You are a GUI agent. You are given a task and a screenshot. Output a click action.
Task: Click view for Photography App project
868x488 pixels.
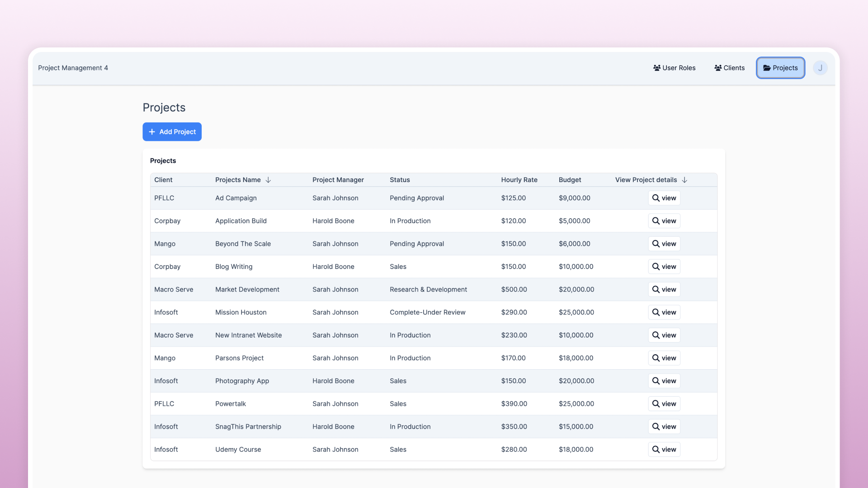coord(664,381)
